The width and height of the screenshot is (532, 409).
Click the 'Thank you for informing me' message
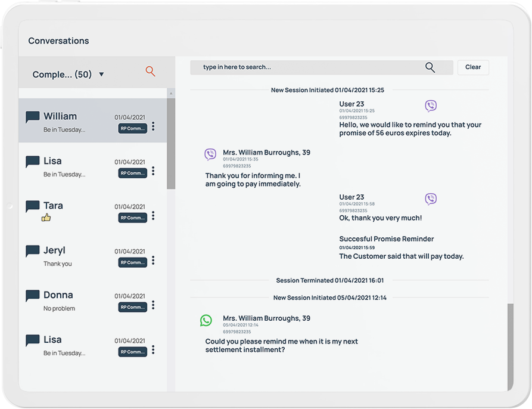[253, 180]
